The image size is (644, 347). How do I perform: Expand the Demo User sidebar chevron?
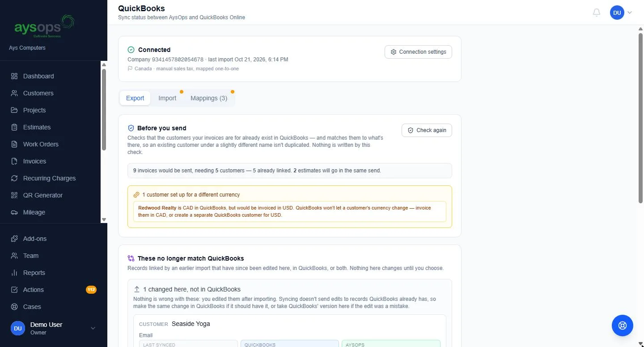click(x=93, y=328)
